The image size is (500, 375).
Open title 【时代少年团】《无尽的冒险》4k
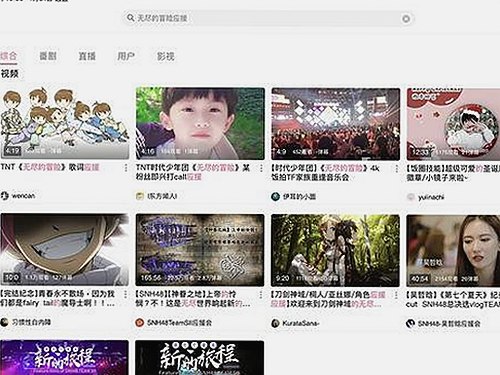pyautogui.click(x=325, y=172)
